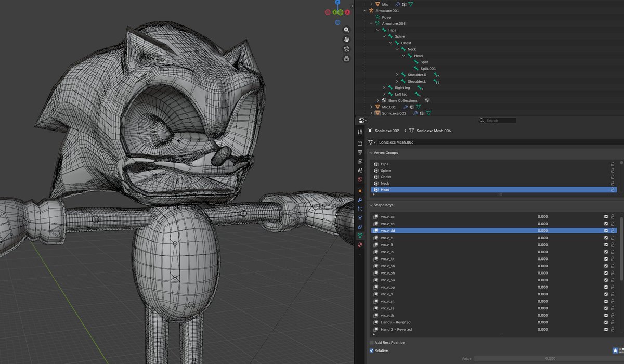The width and height of the screenshot is (624, 364).
Task: Click the hand pan view icon
Action: [x=347, y=40]
